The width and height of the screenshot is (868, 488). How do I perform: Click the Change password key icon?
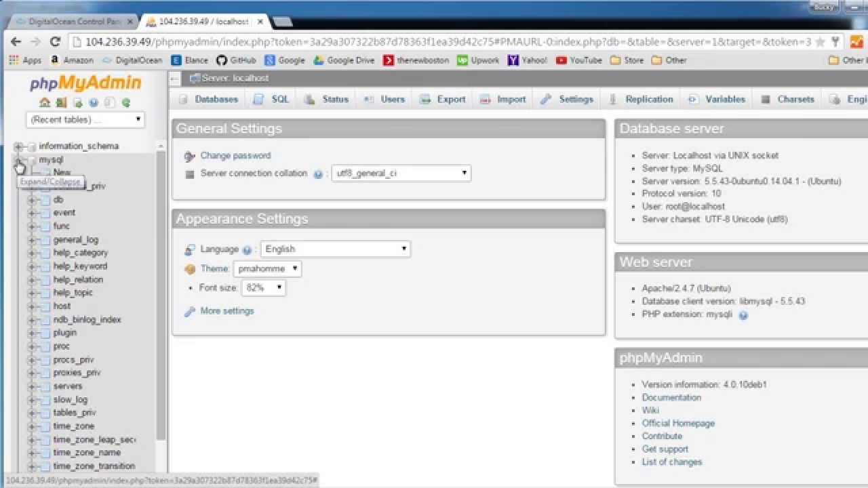(190, 157)
